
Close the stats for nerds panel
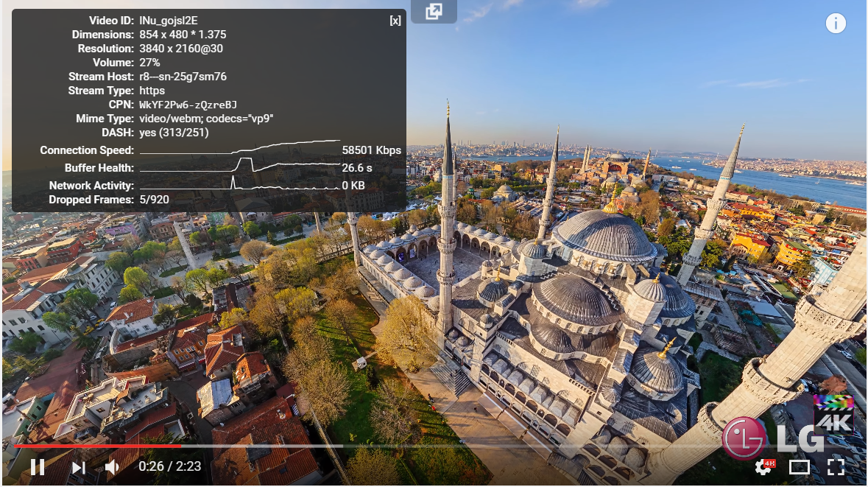point(395,21)
